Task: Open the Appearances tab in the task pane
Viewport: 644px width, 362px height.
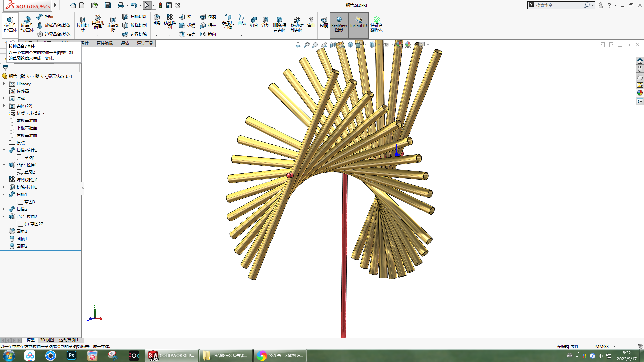Action: click(x=640, y=93)
